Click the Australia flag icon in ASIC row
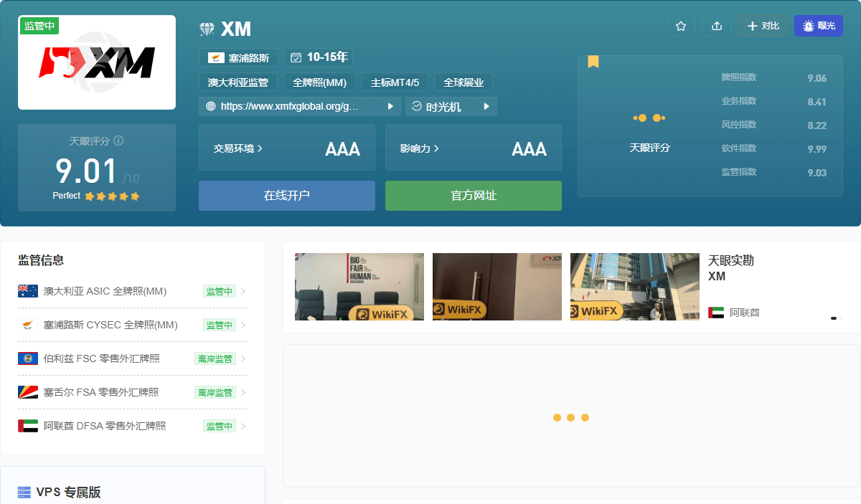 28,291
